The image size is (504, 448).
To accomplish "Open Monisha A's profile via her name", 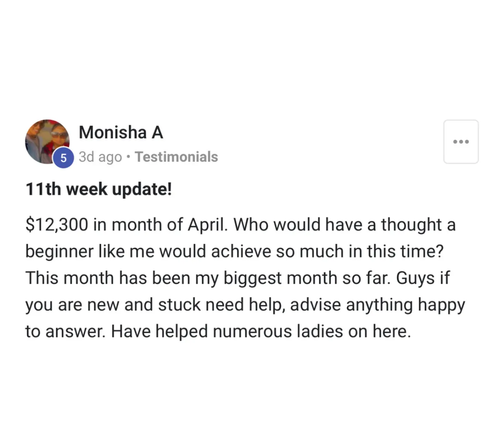I will (x=121, y=132).
